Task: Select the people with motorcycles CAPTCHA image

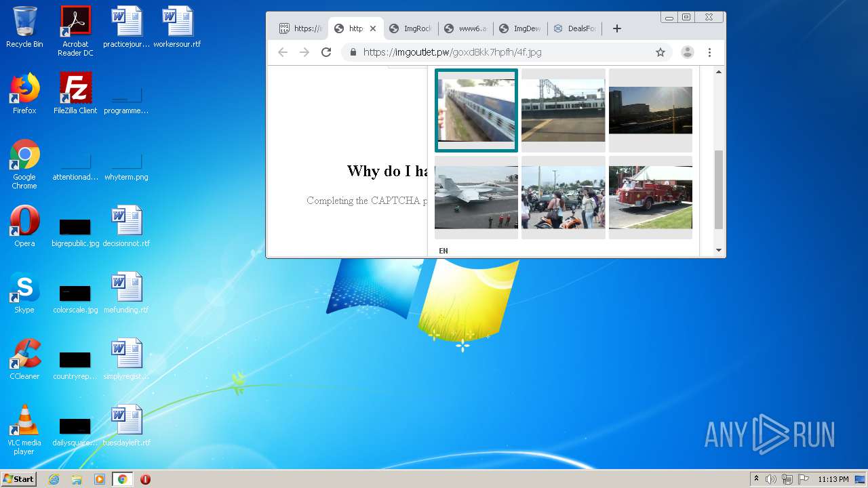Action: coord(563,198)
